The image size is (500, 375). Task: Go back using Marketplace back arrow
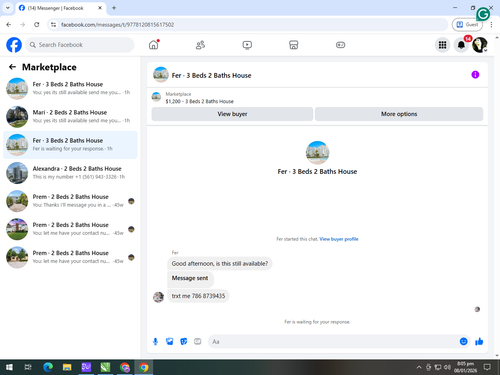pos(12,67)
